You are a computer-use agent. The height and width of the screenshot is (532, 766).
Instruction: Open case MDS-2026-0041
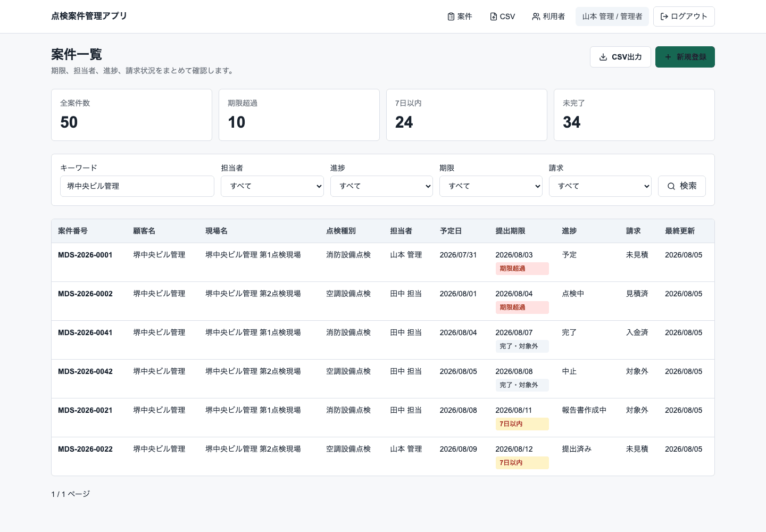coord(85,332)
